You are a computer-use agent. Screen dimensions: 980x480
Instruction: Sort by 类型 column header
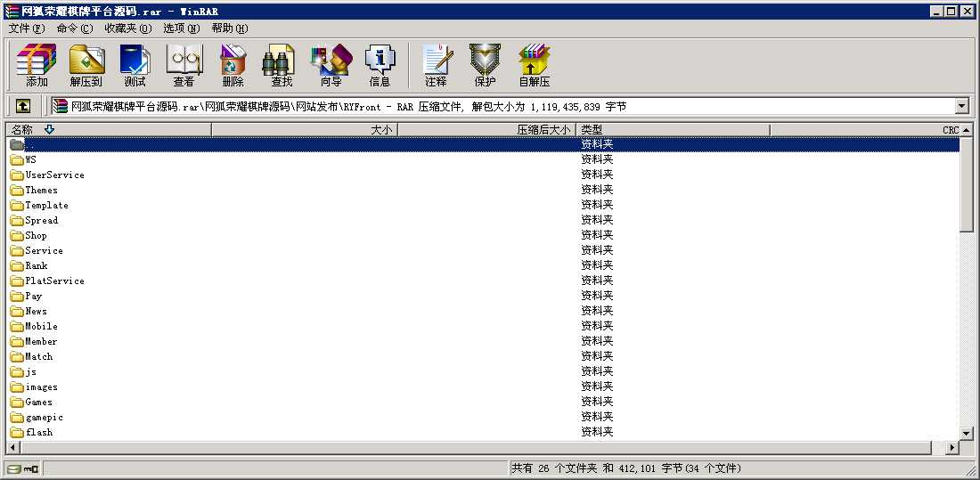673,130
